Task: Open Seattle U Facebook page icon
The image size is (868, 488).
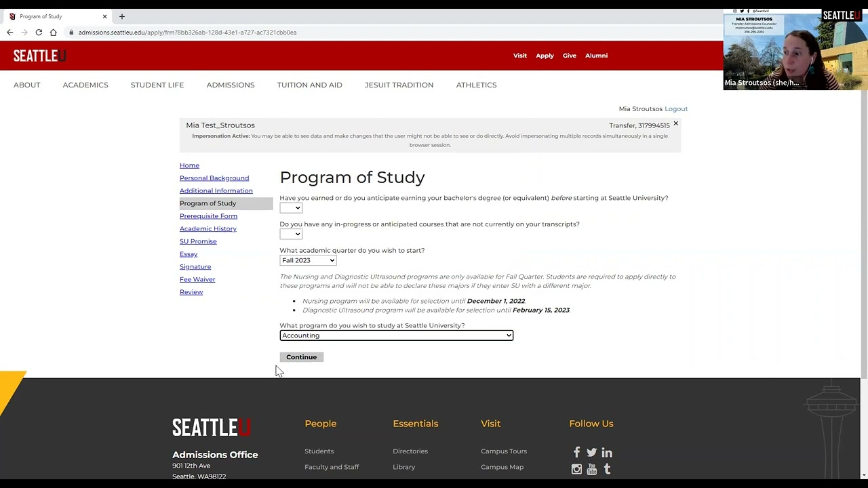Action: tap(576, 452)
